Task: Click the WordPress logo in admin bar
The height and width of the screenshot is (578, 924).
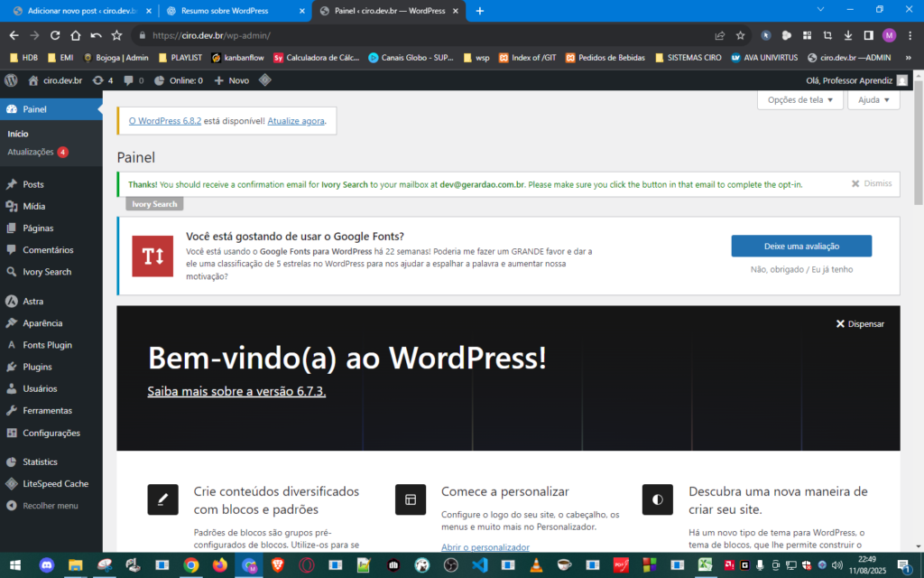Action: click(x=11, y=80)
